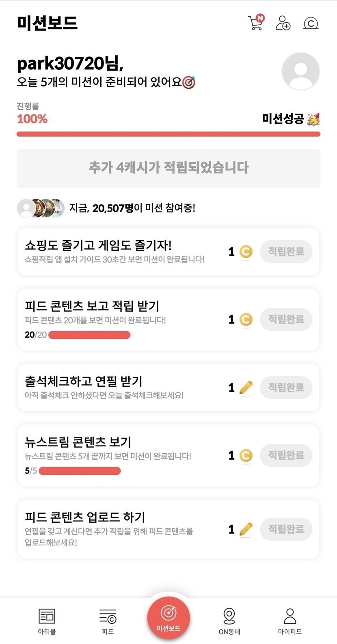Tap the 추가 4캐시 적립 banner
Image resolution: width=337 pixels, height=644 pixels.
point(168,168)
